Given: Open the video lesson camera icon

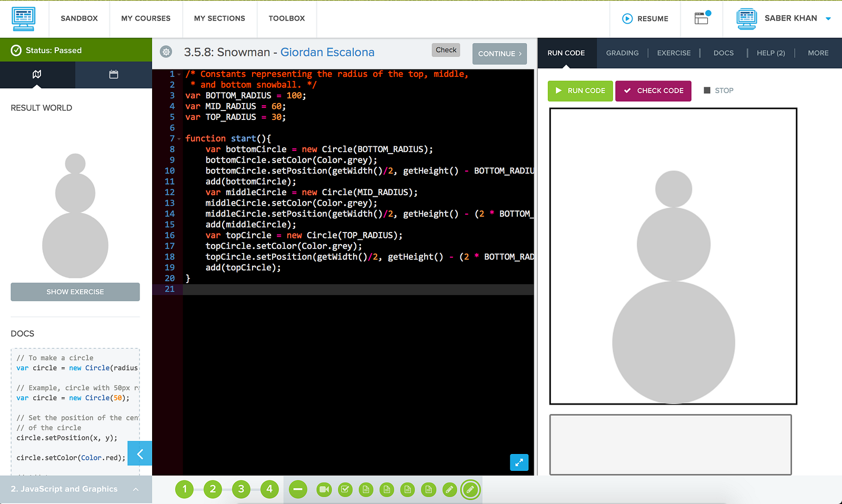Looking at the screenshot, I should coord(324,490).
